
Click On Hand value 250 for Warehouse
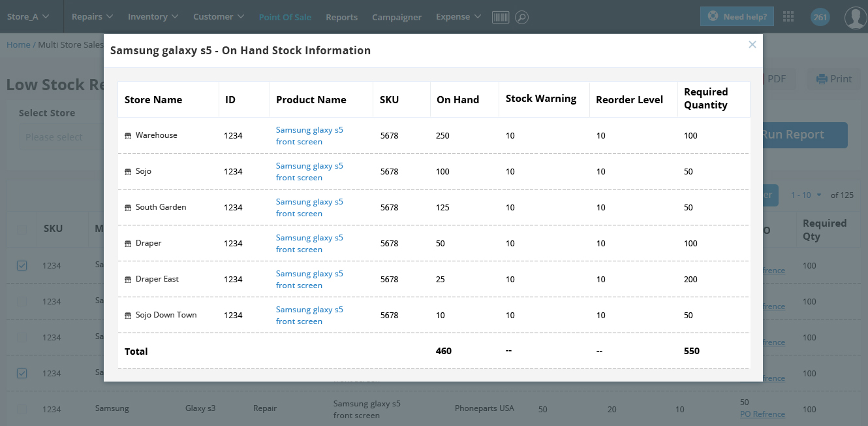442,136
